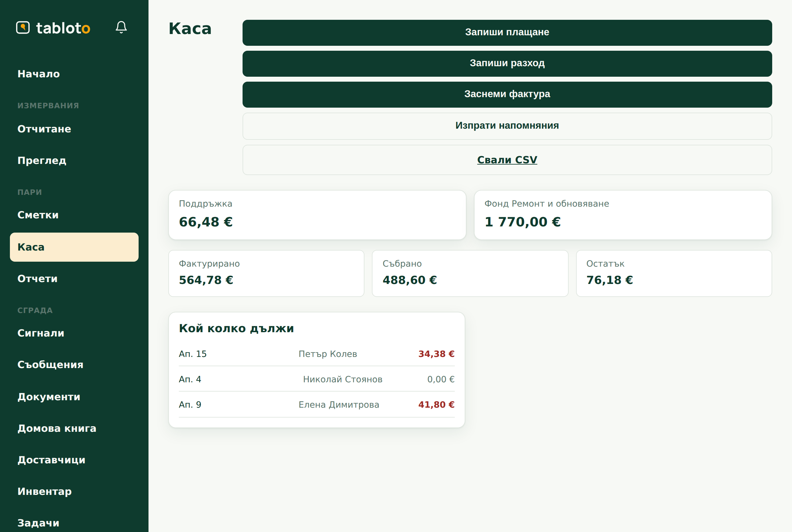
Task: Select row Ап. 15
Action: click(x=316, y=354)
